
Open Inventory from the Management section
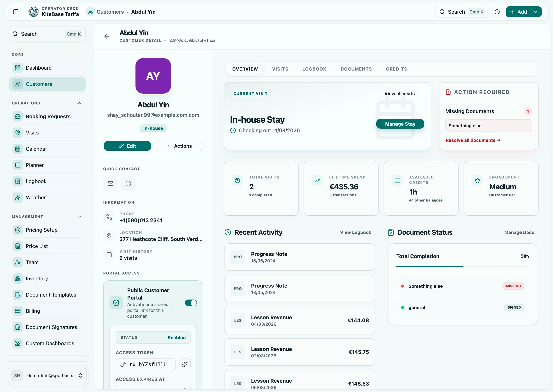pyautogui.click(x=37, y=279)
